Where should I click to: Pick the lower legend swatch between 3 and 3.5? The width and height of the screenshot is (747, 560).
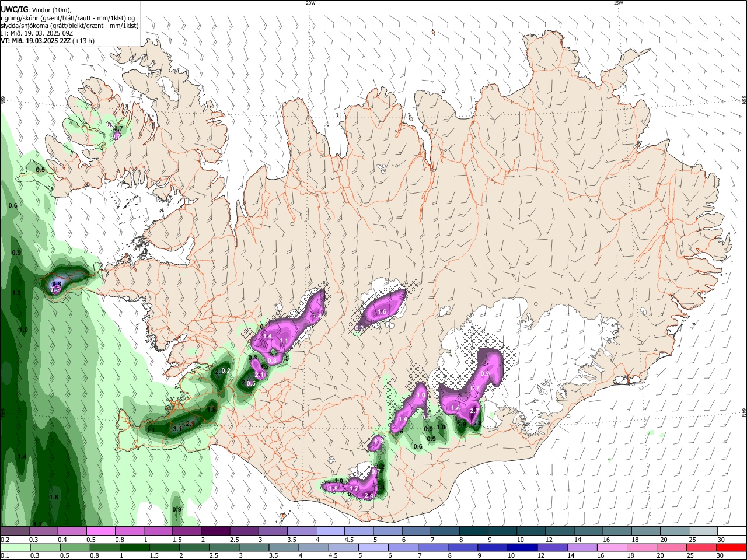pos(254,547)
